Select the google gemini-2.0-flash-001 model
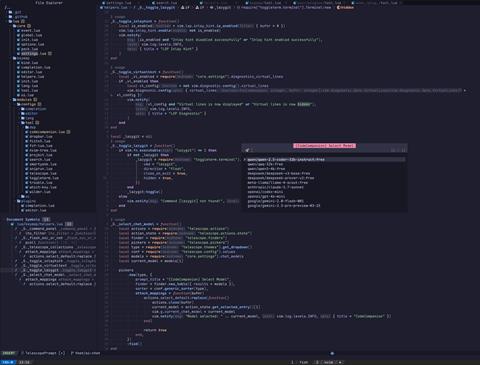 click(x=275, y=201)
